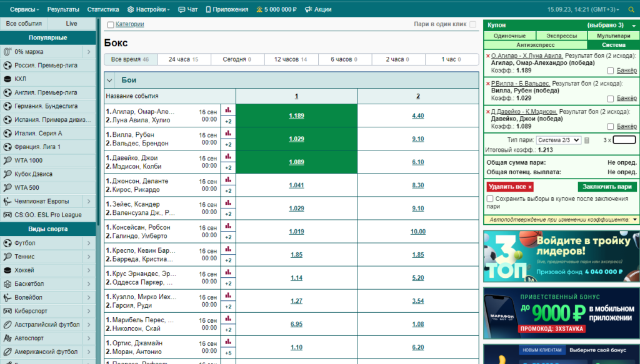Click the CS:GO ESL Pro League gamepad icon
The height and width of the screenshot is (364, 640).
tap(7, 215)
